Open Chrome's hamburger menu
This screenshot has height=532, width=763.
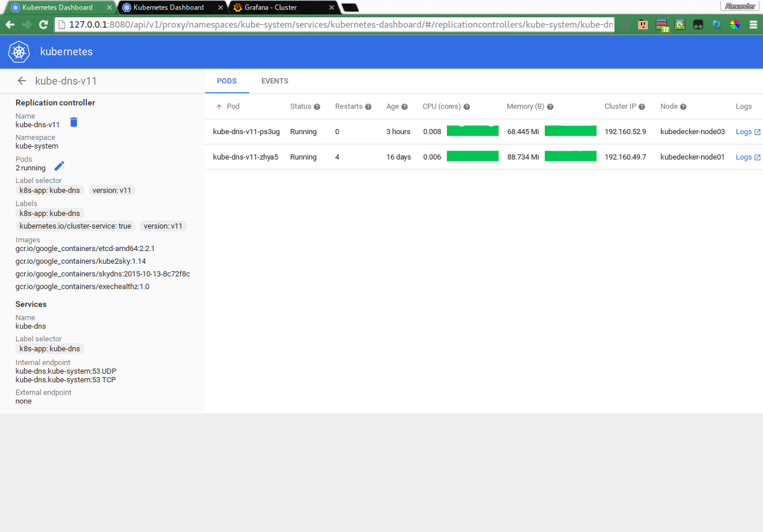pyautogui.click(x=754, y=24)
